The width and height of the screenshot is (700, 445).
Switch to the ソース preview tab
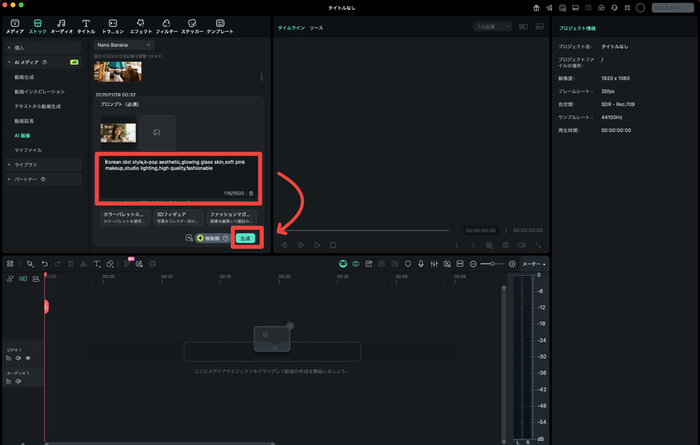[316, 28]
